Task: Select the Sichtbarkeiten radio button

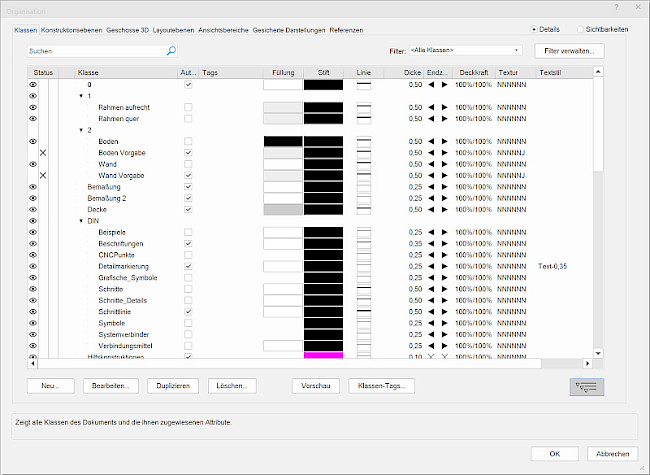Action: pyautogui.click(x=581, y=30)
